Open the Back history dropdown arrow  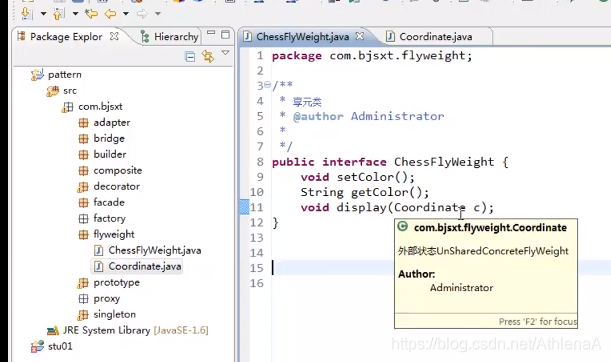pyautogui.click(x=125, y=14)
